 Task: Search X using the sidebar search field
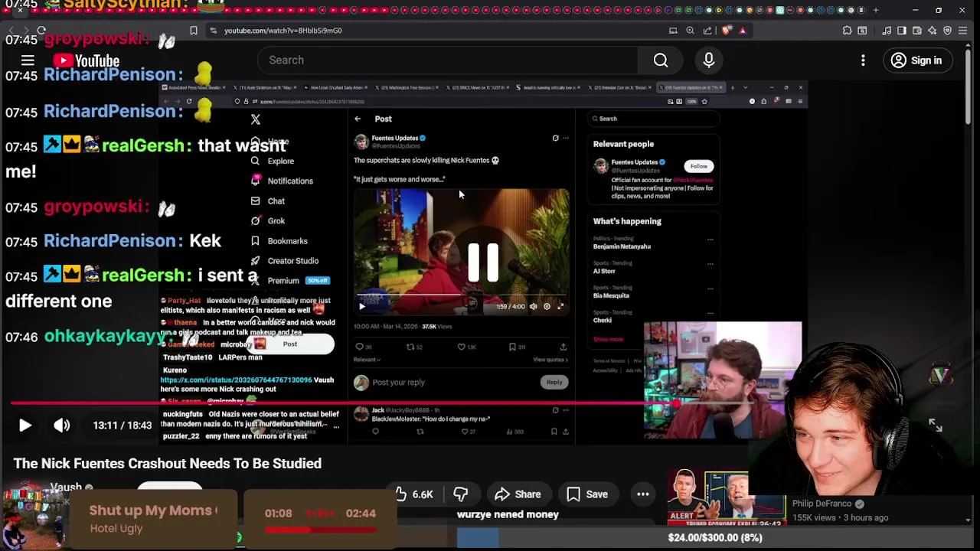pyautogui.click(x=653, y=119)
